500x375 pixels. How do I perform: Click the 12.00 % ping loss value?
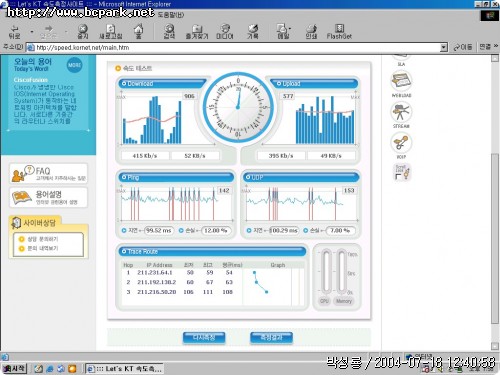click(x=216, y=230)
